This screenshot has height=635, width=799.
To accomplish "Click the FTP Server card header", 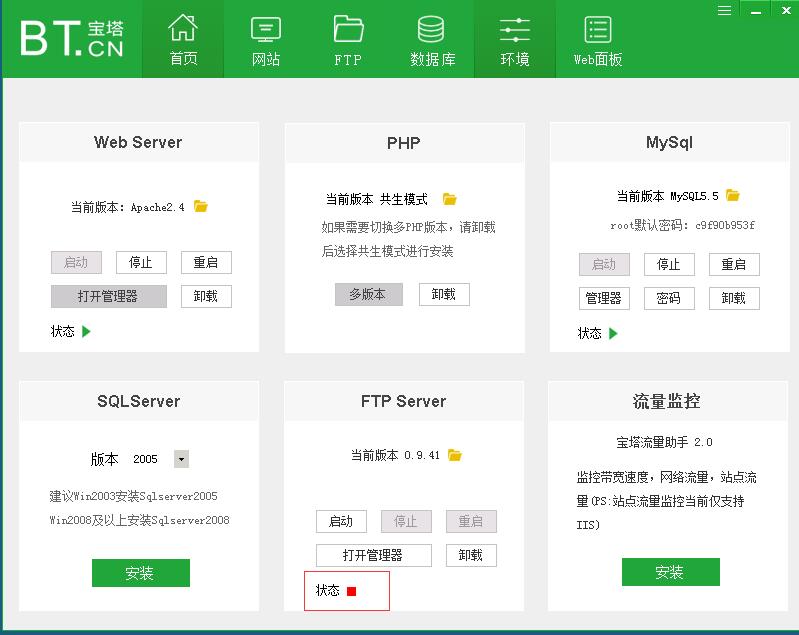I will click(404, 401).
